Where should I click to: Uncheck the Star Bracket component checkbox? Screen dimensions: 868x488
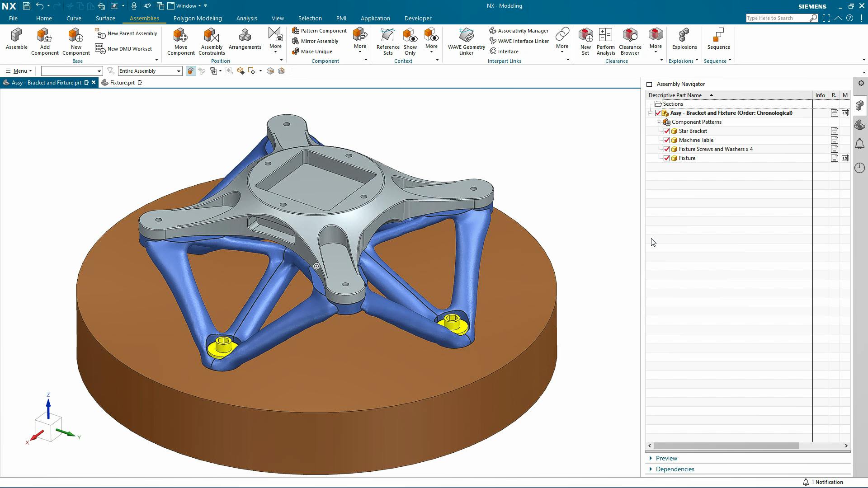[x=667, y=131]
